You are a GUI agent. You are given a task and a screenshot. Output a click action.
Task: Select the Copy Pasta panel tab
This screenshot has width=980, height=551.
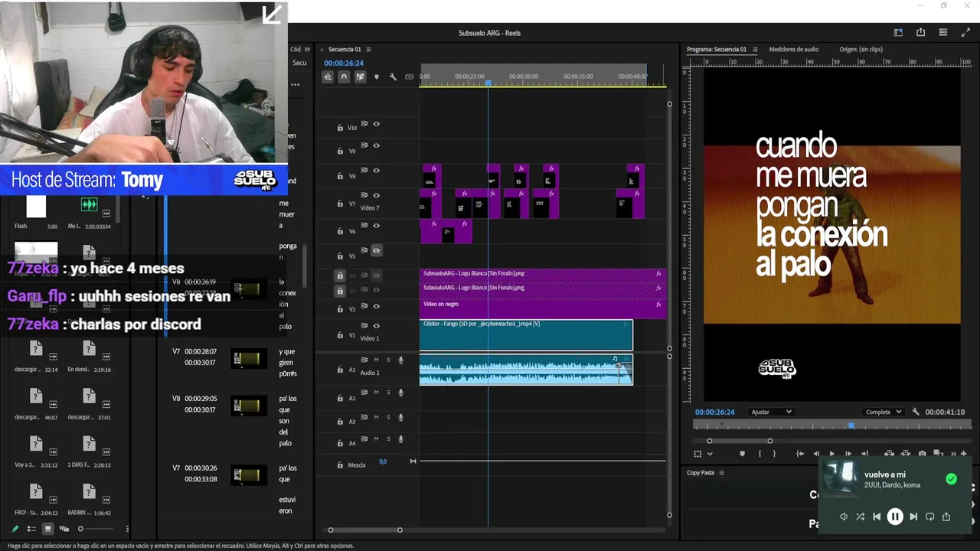click(x=701, y=472)
